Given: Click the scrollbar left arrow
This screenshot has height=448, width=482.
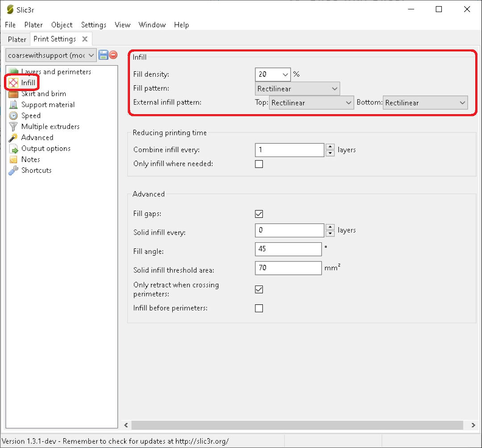Looking at the screenshot, I should (x=126, y=425).
